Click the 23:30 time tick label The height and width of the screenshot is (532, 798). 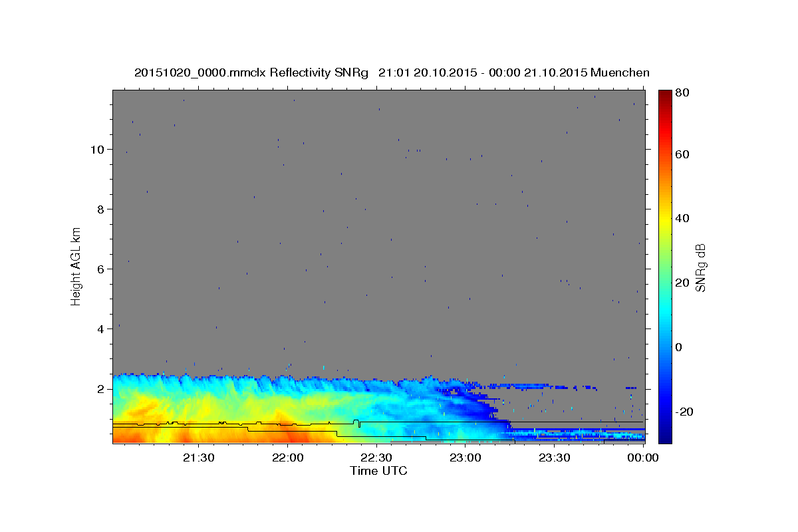click(x=555, y=458)
